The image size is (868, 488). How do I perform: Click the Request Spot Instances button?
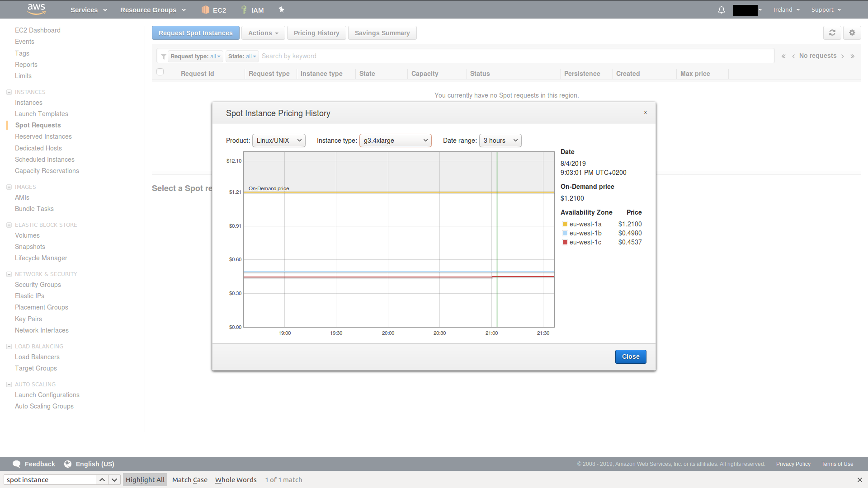[196, 33]
